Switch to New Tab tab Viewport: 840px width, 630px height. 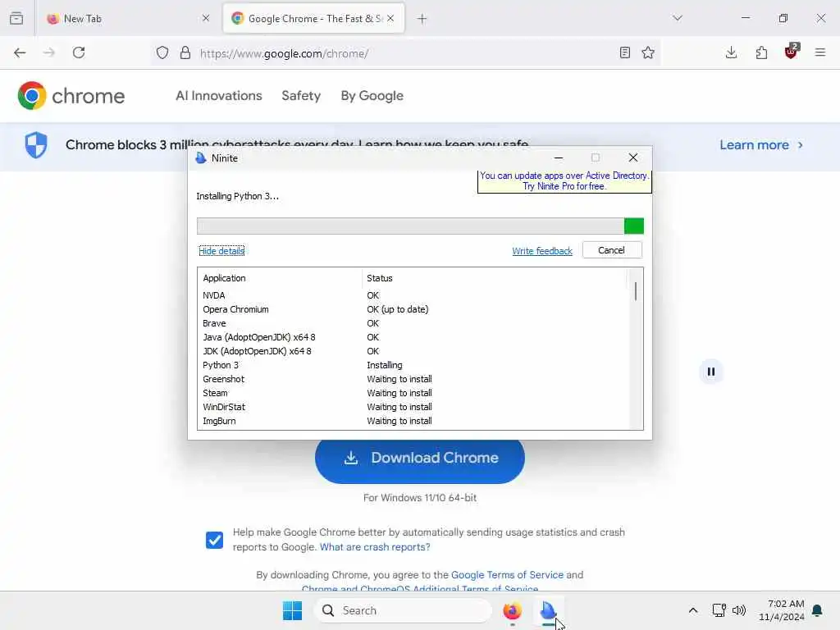[x=128, y=18]
